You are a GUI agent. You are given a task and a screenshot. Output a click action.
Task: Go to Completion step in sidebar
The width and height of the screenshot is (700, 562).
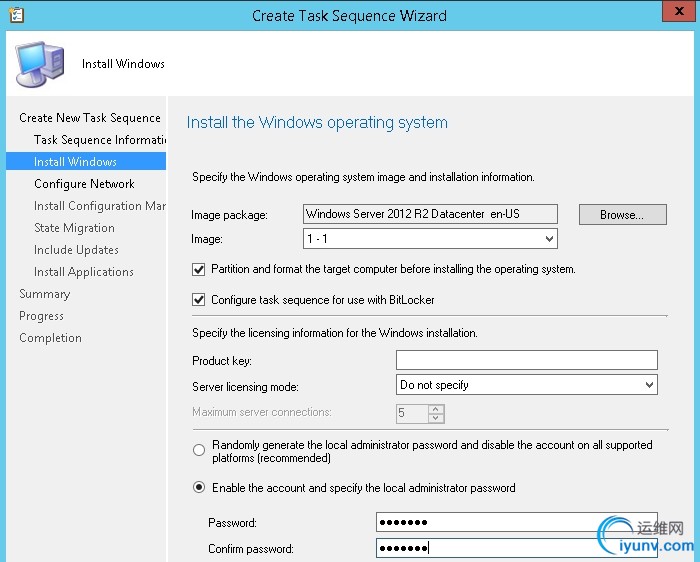tap(50, 337)
